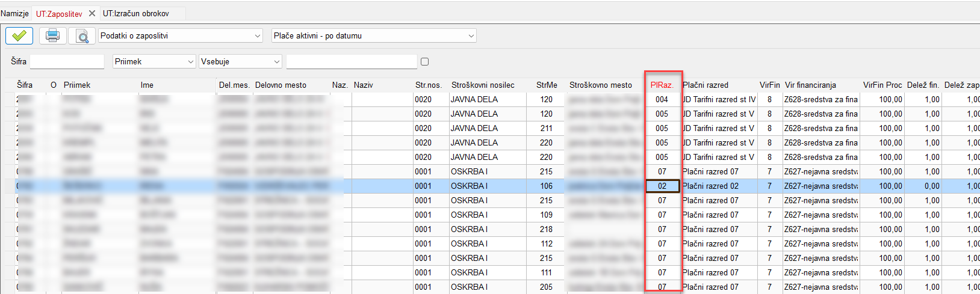This screenshot has width=980, height=294.
Task: Click the Del.mes. column header
Action: (x=234, y=85)
